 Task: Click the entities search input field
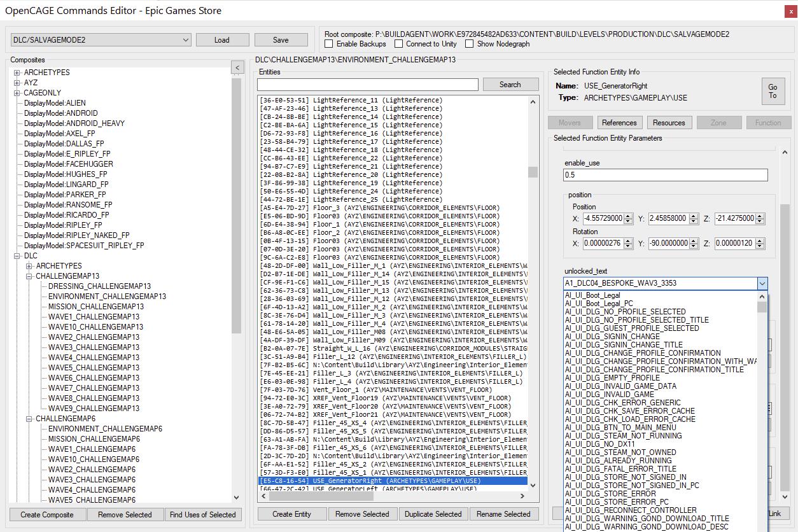366,84
